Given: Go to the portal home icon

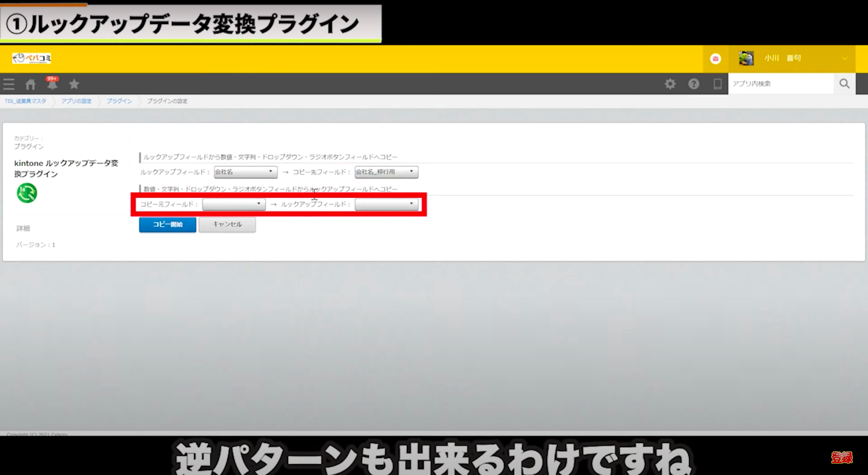Looking at the screenshot, I should pyautogui.click(x=30, y=84).
